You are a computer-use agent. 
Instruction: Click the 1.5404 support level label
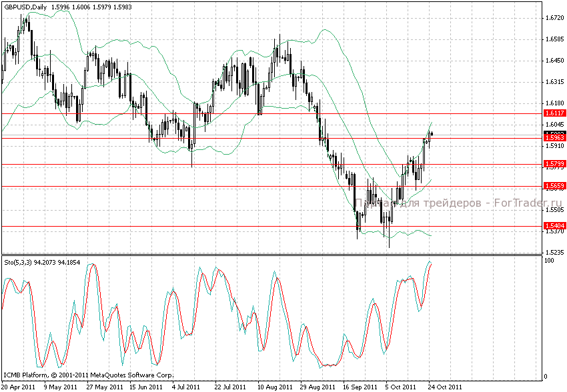[554, 227]
